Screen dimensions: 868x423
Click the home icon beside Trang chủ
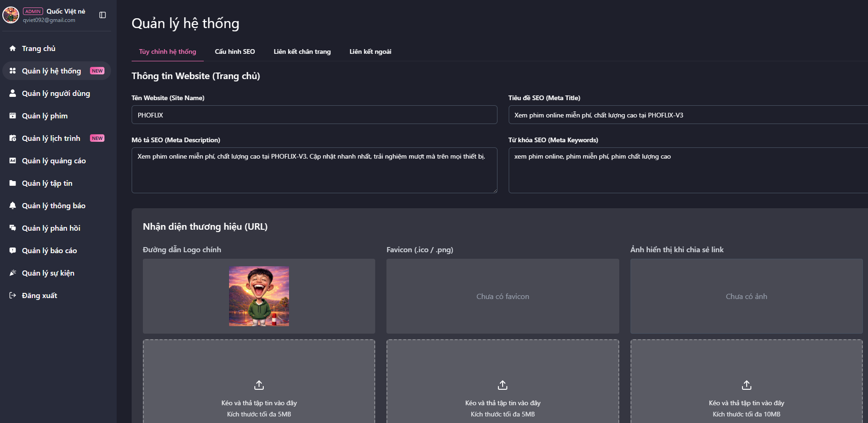13,48
